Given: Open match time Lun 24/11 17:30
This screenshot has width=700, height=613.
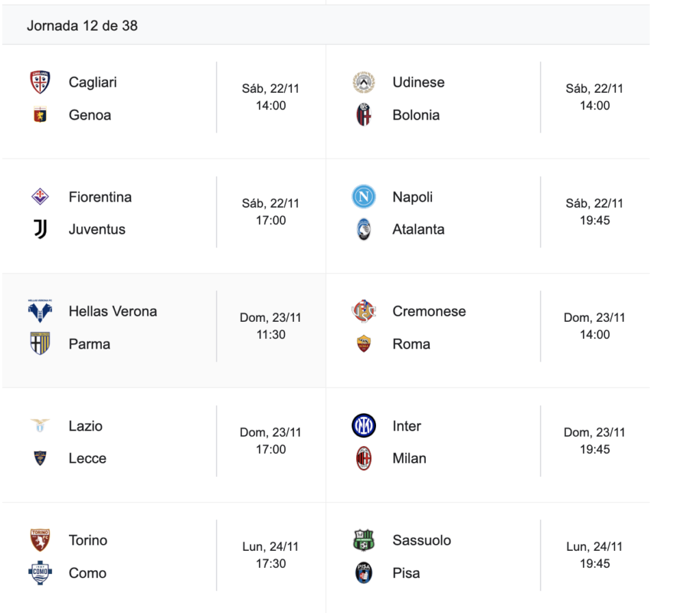Looking at the screenshot, I should click(x=271, y=555).
